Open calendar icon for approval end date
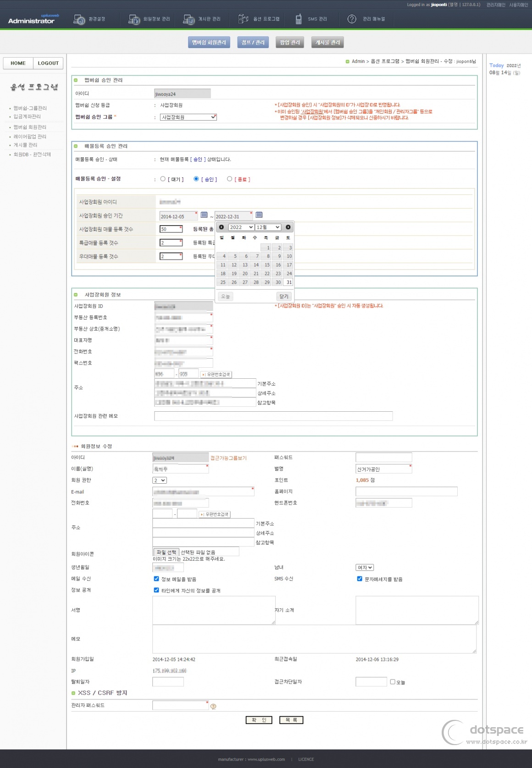 (x=259, y=215)
